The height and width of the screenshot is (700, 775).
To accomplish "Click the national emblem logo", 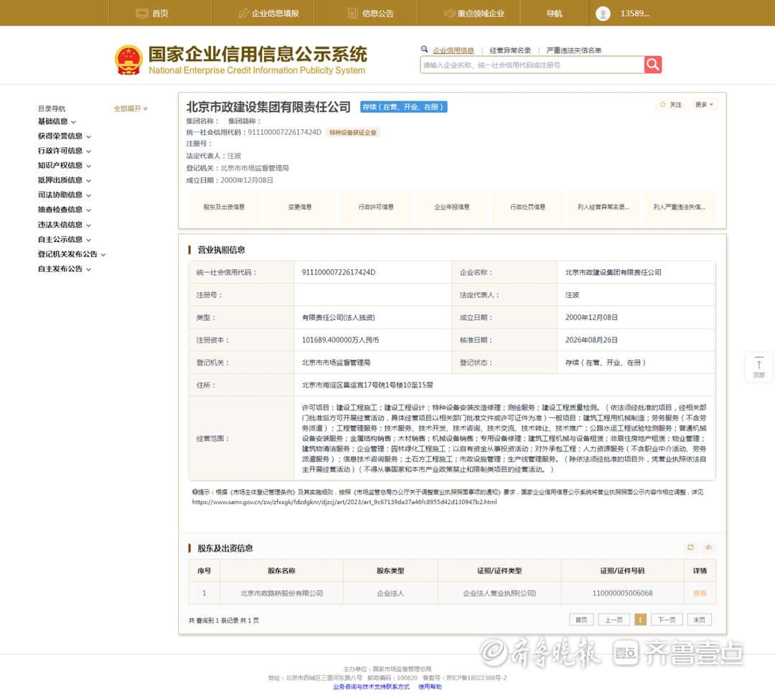I will coord(128,60).
